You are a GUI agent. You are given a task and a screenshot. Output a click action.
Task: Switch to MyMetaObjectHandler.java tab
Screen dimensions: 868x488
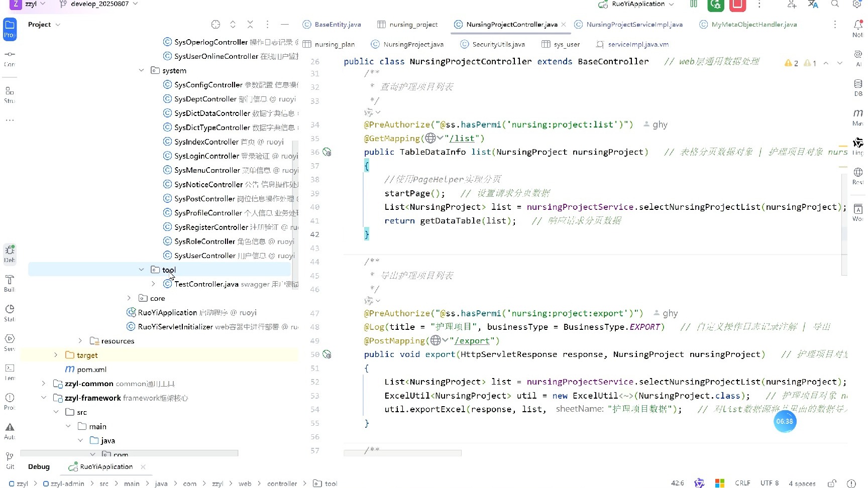(x=748, y=24)
